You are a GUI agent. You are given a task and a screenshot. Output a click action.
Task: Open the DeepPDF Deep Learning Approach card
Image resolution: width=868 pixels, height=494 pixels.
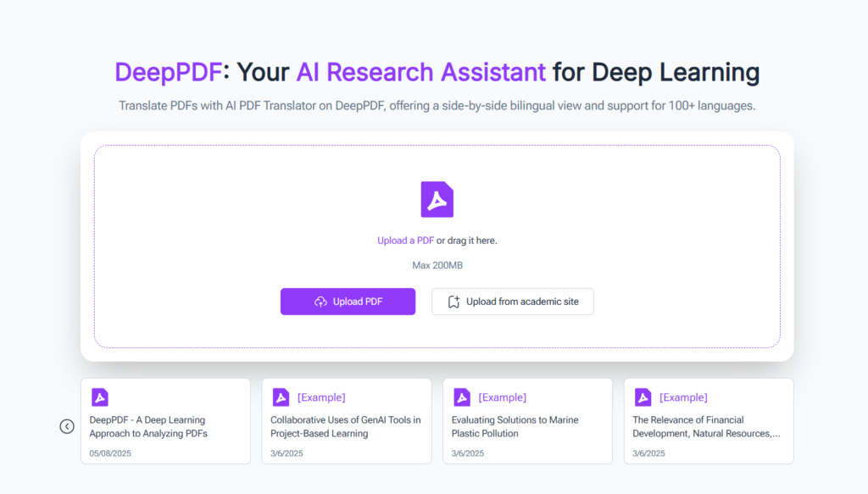pyautogui.click(x=165, y=421)
